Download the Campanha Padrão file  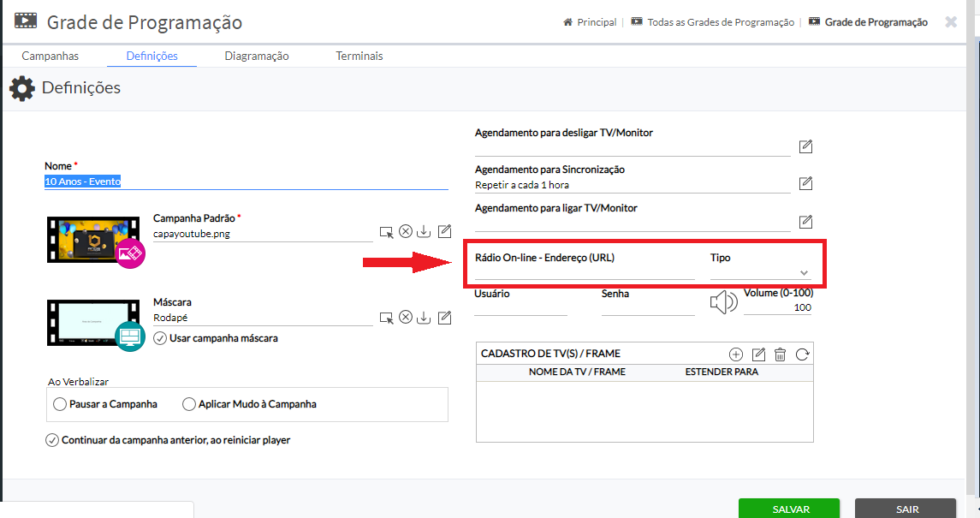[x=425, y=232]
